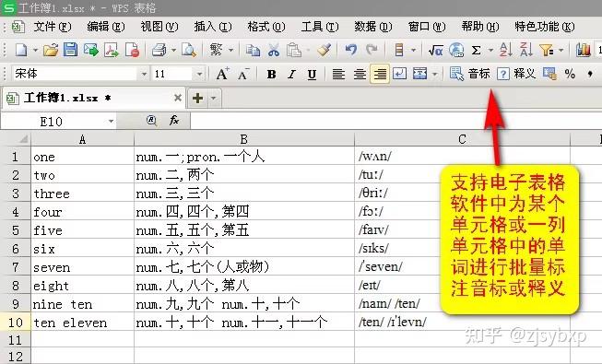Click the Chart icon
The image size is (602, 364).
tap(584, 50)
